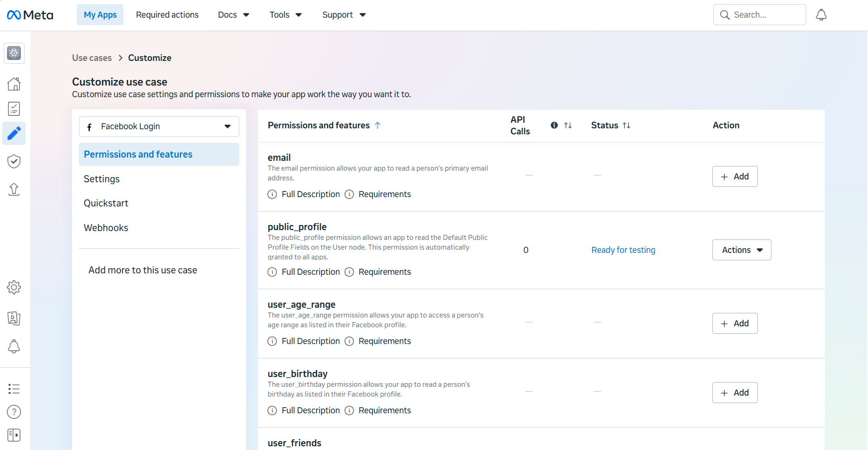Sort by Status arrows
The image size is (868, 450).
click(627, 125)
